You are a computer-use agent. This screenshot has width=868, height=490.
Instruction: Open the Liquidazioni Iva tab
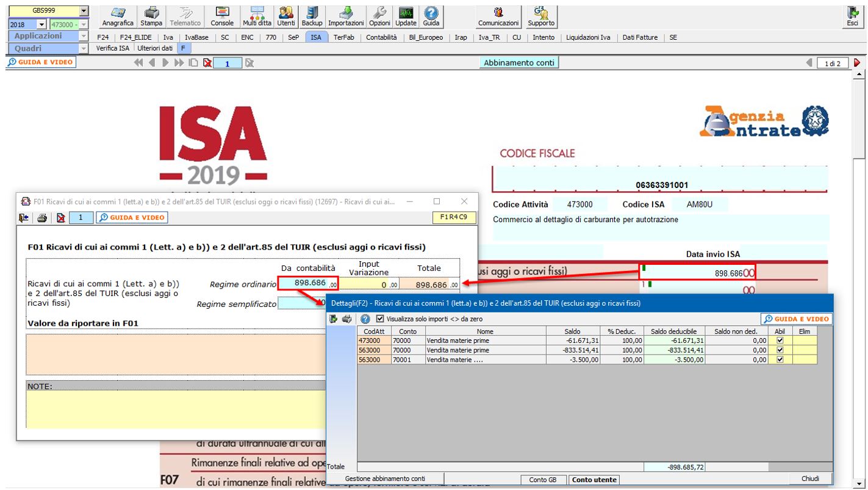tap(588, 37)
